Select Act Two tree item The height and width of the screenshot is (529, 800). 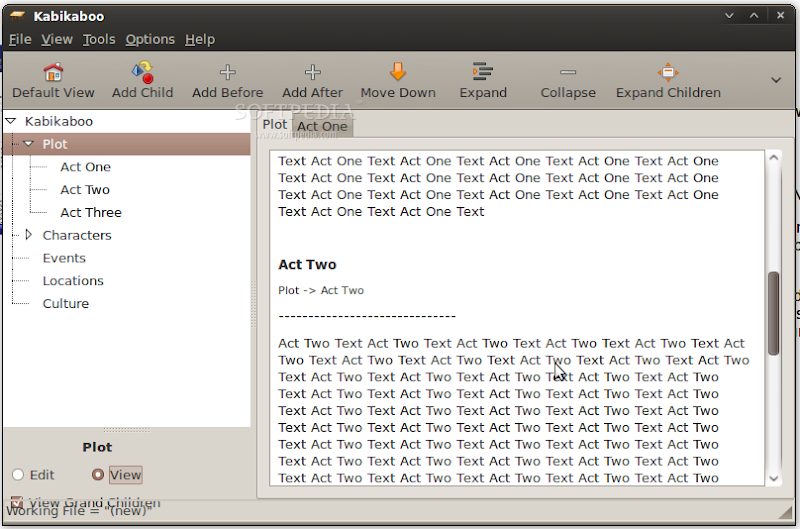(x=85, y=190)
